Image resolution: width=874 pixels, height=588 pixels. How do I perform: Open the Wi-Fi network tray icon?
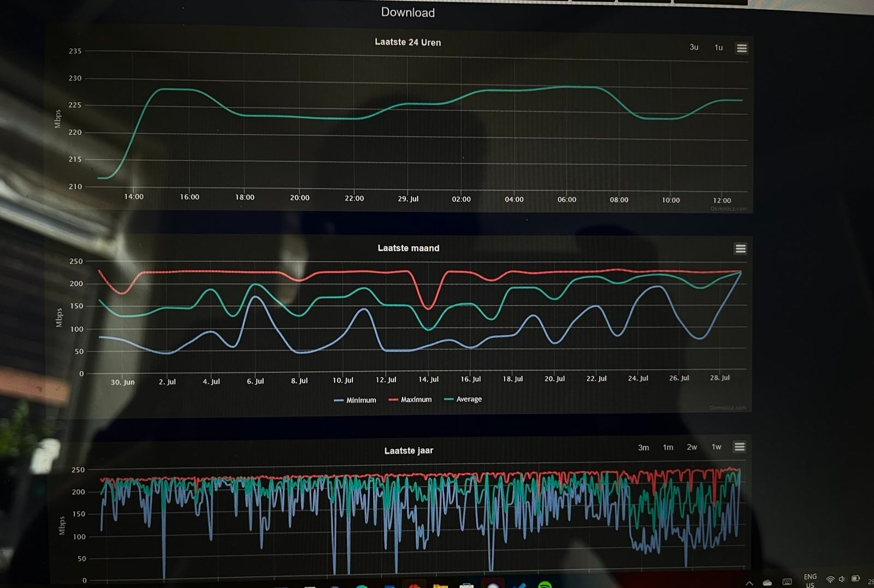pos(830,579)
